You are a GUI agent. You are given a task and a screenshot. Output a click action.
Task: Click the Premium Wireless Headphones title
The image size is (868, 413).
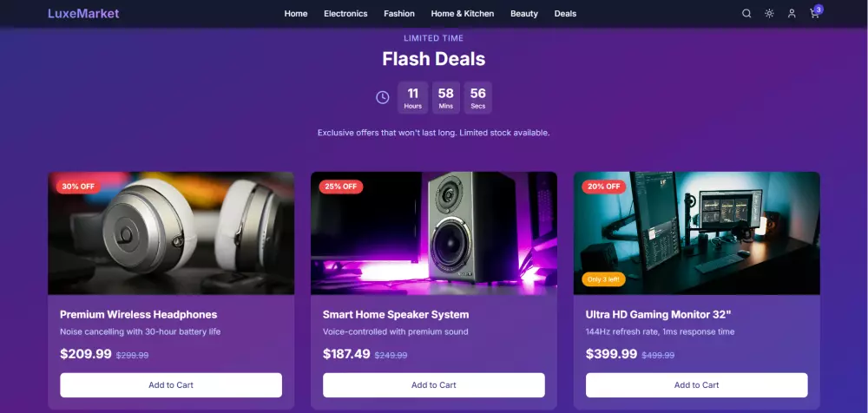pos(138,314)
